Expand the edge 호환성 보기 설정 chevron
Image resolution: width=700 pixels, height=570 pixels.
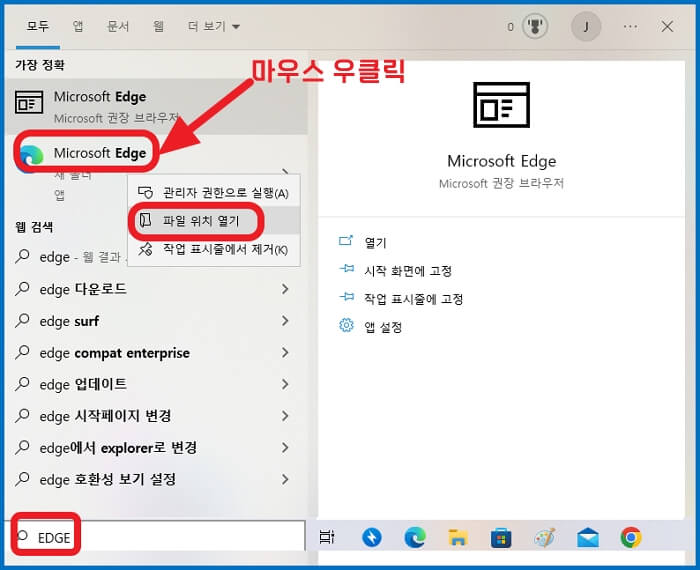(285, 479)
